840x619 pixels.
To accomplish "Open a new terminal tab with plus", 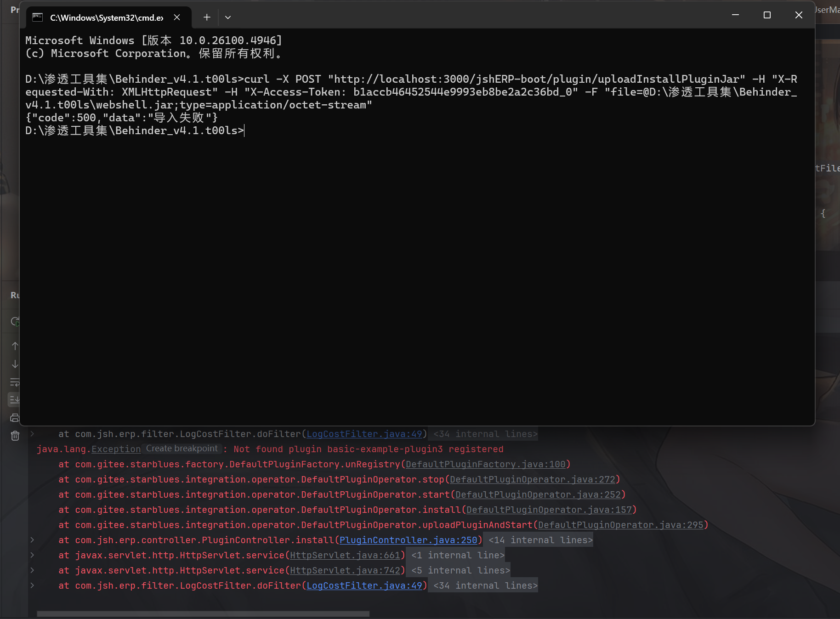I will click(207, 17).
